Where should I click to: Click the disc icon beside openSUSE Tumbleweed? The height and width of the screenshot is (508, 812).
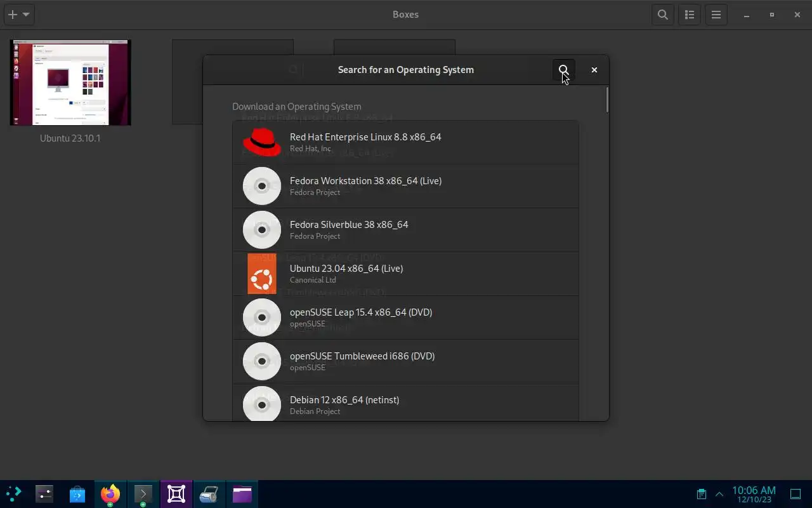pos(262,361)
